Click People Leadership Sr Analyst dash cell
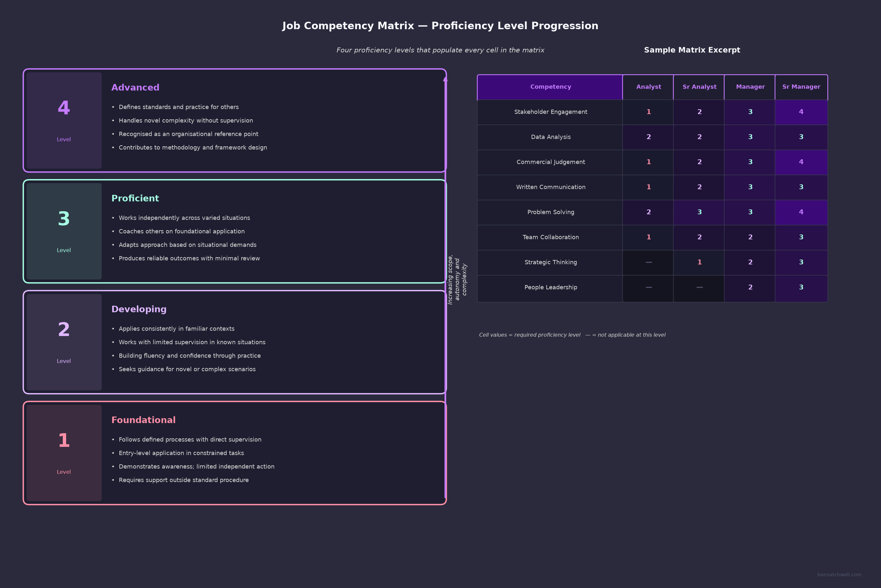Viewport: 881px width, 588px height. [699, 288]
